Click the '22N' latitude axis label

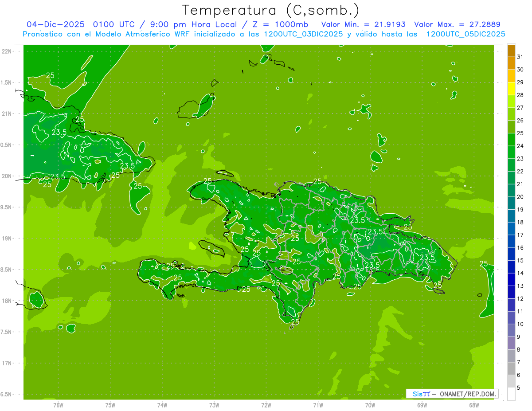(8, 51)
